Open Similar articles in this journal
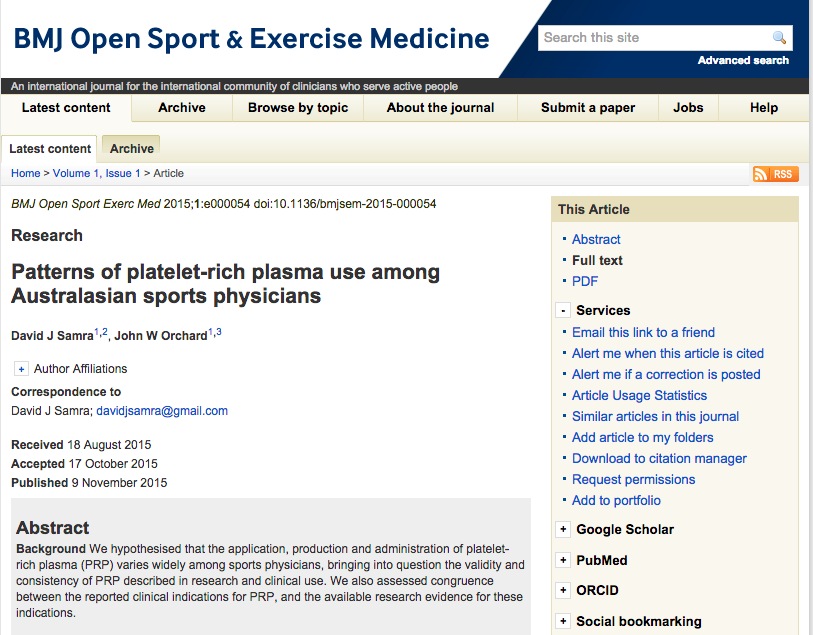Screen dimensions: 813x635 click(655, 416)
